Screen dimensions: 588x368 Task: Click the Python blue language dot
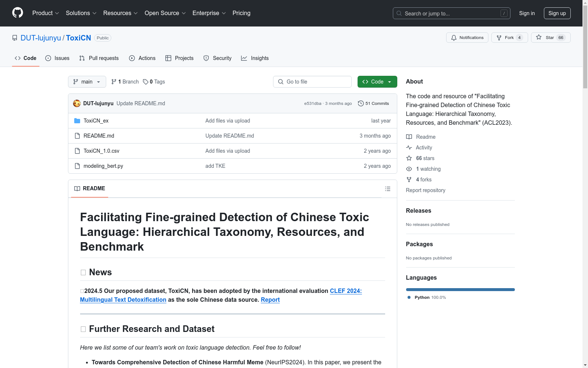point(409,297)
